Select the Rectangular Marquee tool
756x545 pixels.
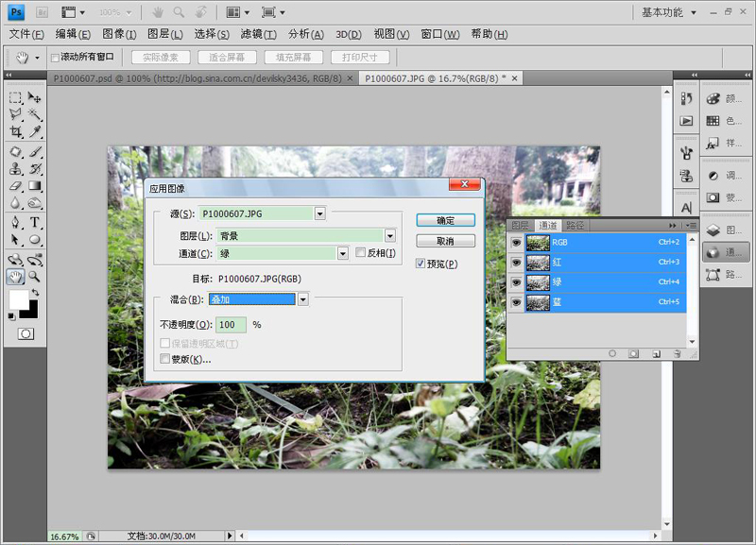coord(15,98)
